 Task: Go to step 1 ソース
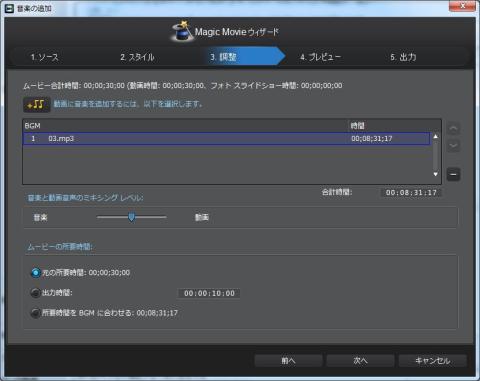click(x=44, y=57)
